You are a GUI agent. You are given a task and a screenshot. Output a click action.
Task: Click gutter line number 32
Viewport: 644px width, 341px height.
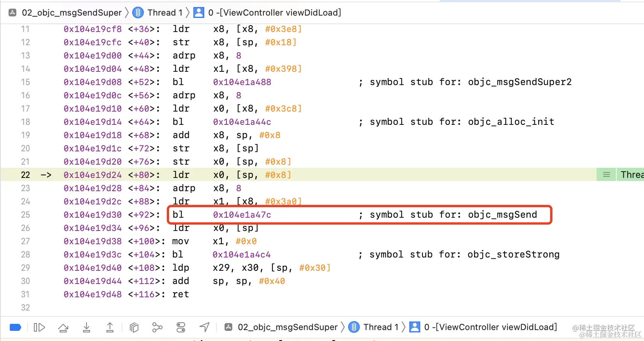(x=25, y=307)
